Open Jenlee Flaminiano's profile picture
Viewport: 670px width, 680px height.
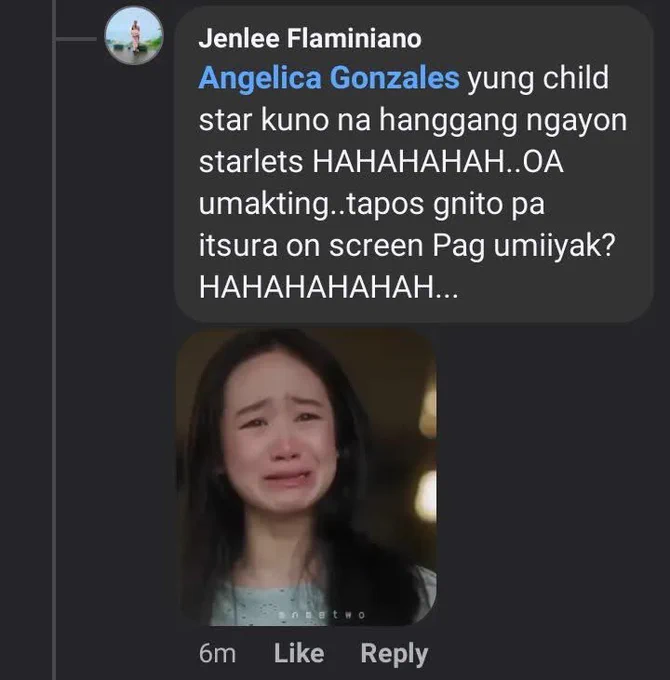click(134, 36)
